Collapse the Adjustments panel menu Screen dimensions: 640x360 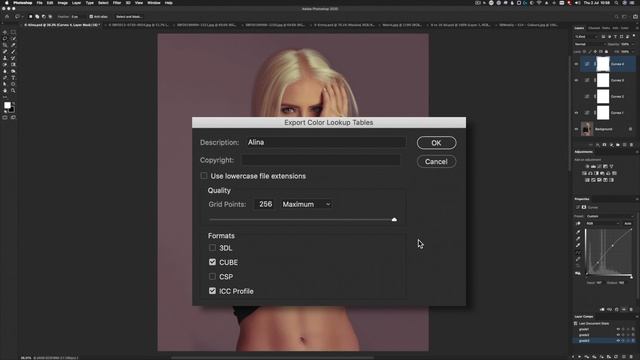click(x=636, y=152)
